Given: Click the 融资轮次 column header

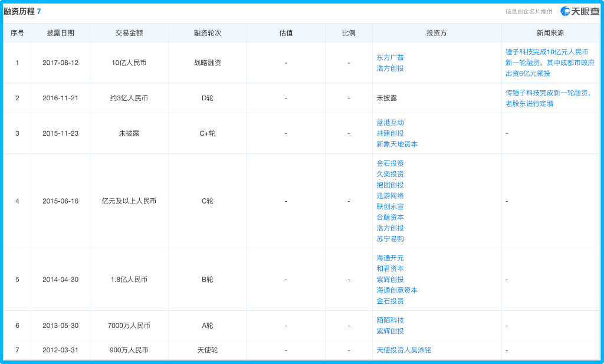Looking at the screenshot, I should [207, 33].
